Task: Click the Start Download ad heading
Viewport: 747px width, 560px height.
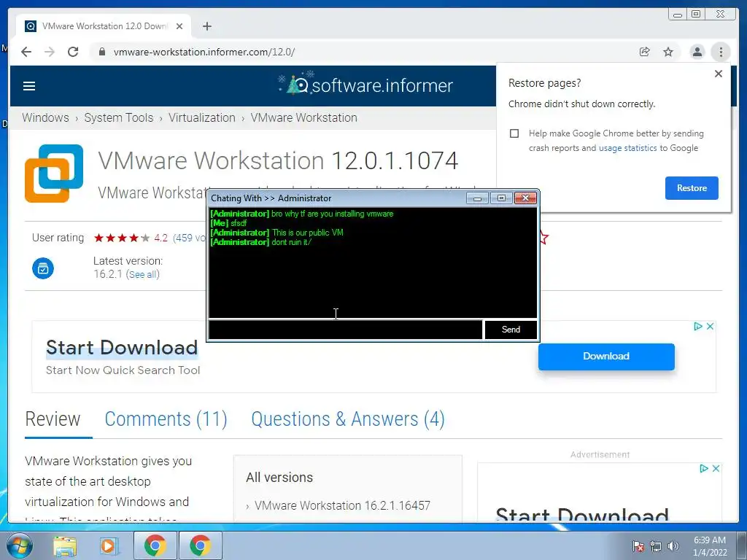Action: click(122, 347)
